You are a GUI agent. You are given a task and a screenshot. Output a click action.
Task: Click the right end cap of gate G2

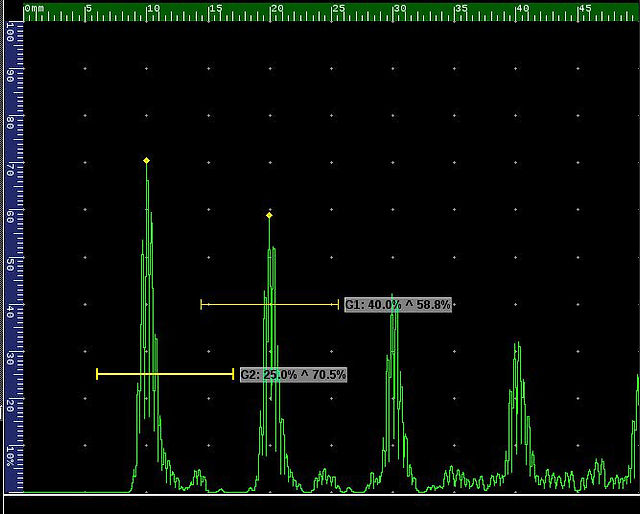(233, 374)
